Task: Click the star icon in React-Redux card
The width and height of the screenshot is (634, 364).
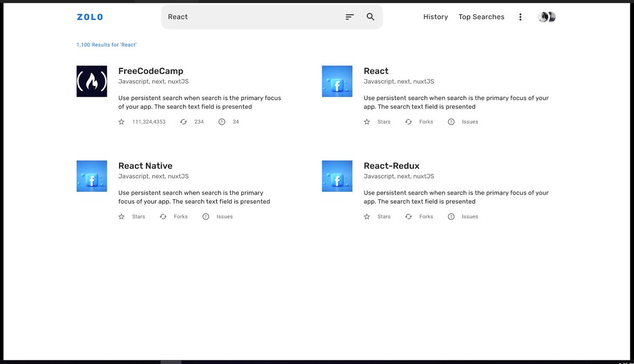Action: [367, 217]
